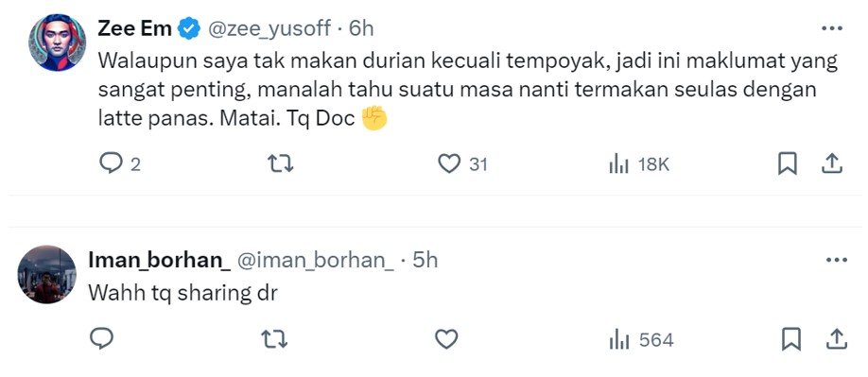Retweet the 'Wahh tq sharing dr' post
The width and height of the screenshot is (868, 377).
pyautogui.click(x=274, y=339)
